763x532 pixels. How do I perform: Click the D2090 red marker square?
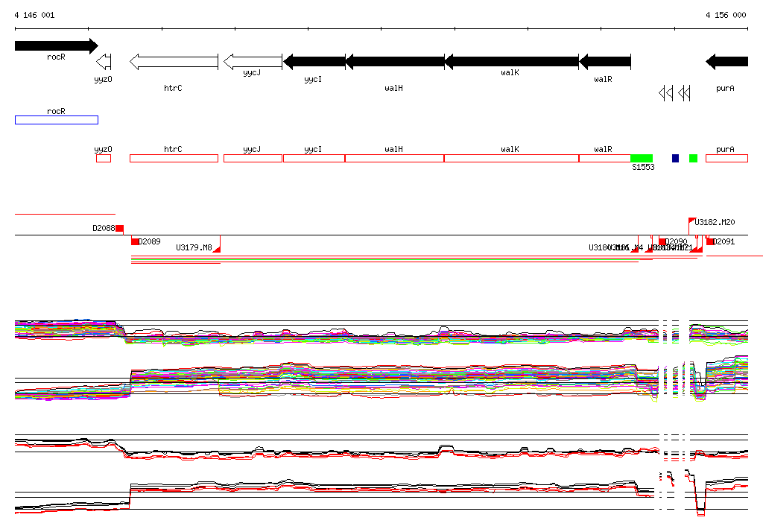click(x=662, y=241)
